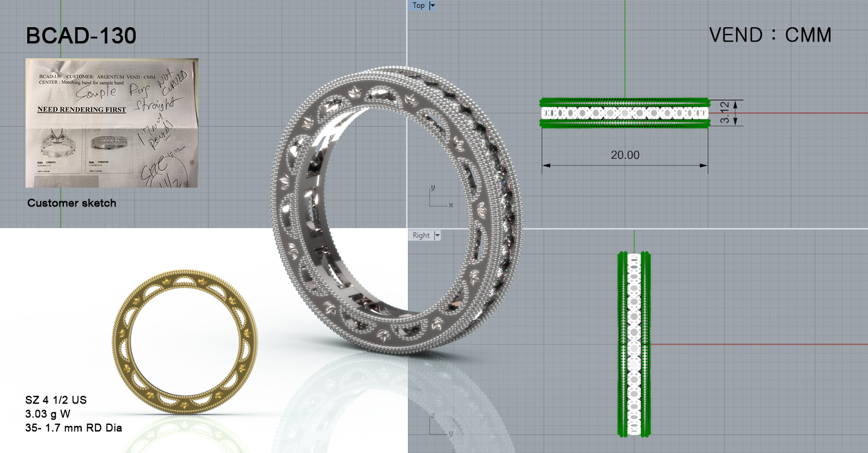Viewport: 868px width, 453px height.
Task: Select the 'SZ 4 1/2 US' size text
Action: pyautogui.click(x=56, y=400)
